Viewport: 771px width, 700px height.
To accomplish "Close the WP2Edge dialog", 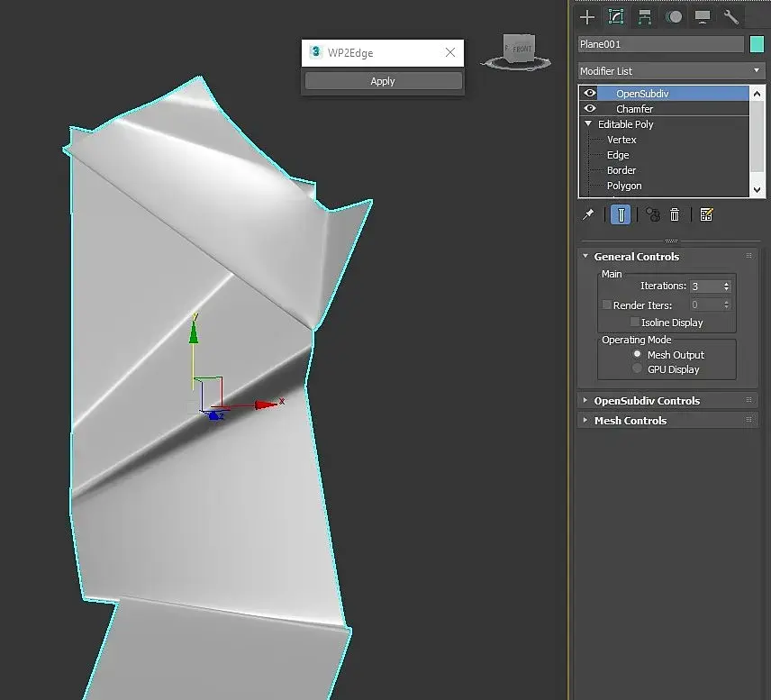I will tap(450, 52).
